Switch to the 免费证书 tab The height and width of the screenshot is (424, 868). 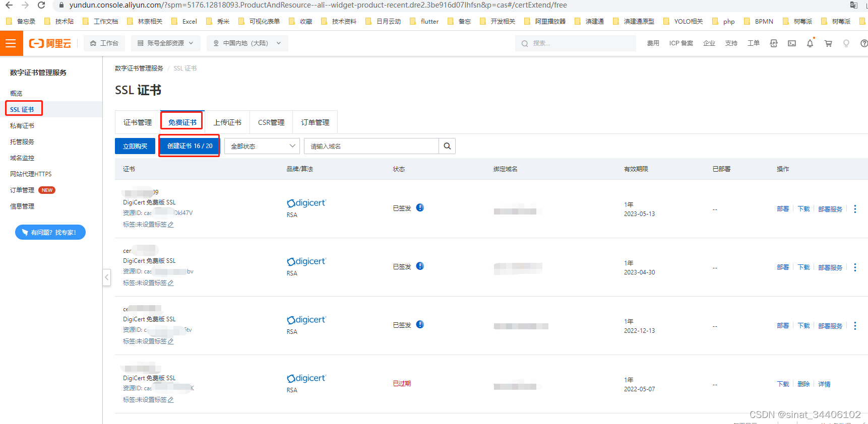(x=182, y=122)
